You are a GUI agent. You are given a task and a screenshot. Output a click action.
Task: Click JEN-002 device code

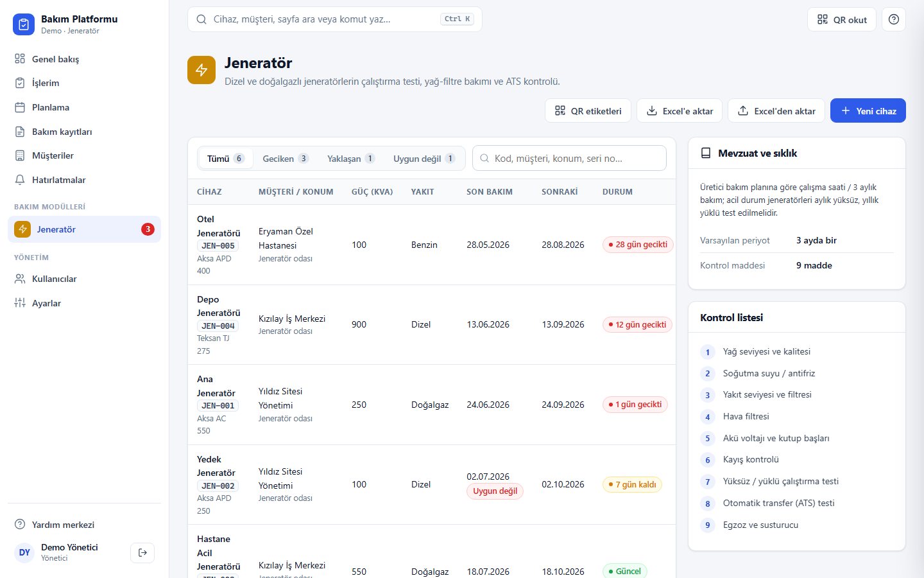point(218,486)
